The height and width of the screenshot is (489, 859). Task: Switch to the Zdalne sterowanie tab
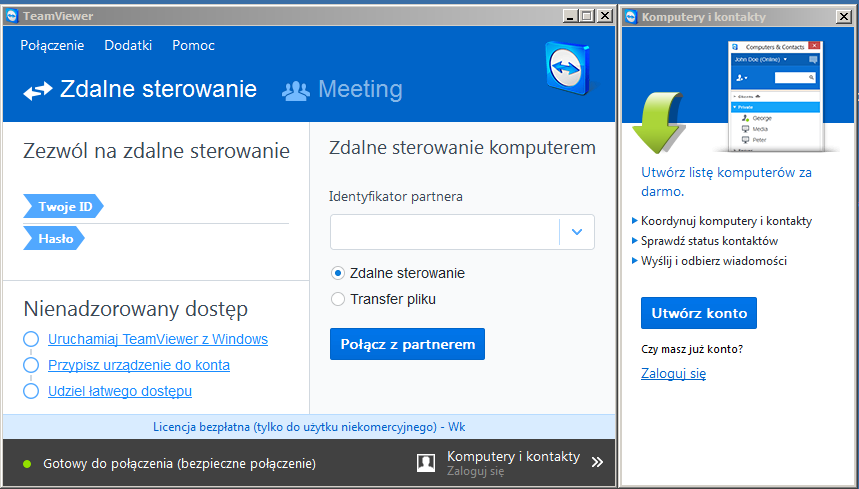click(x=140, y=89)
